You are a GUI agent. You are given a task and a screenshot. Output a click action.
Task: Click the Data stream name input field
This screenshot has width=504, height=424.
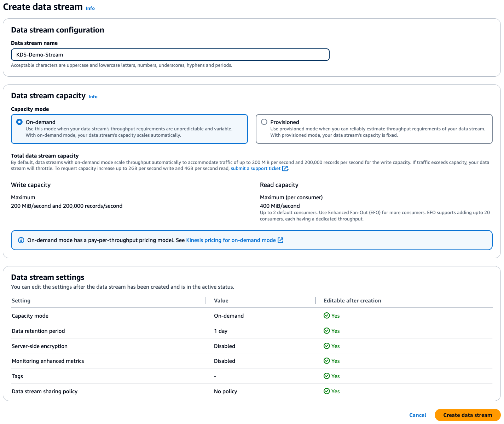[x=170, y=55]
